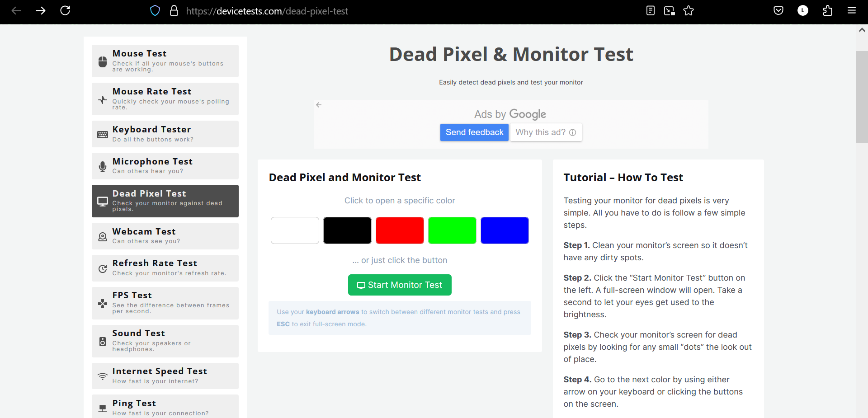Click the browser reload icon
868x418 pixels.
(x=65, y=10)
